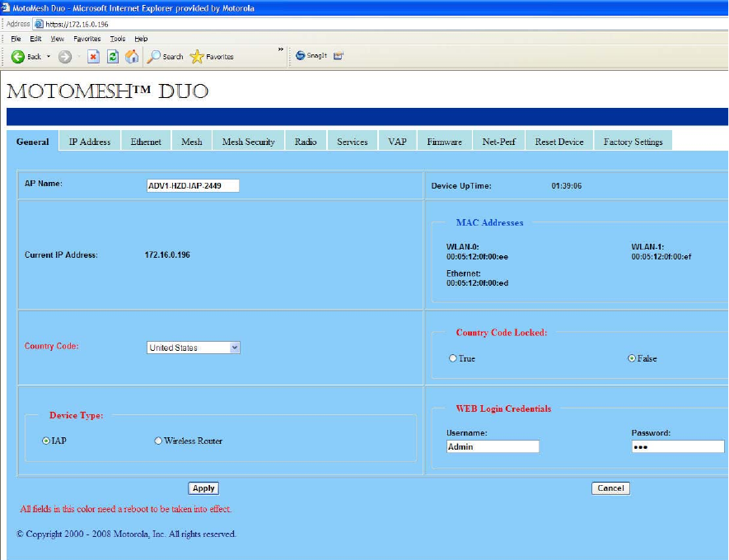Open the Edit menu
This screenshot has height=560, width=729.
click(x=35, y=39)
